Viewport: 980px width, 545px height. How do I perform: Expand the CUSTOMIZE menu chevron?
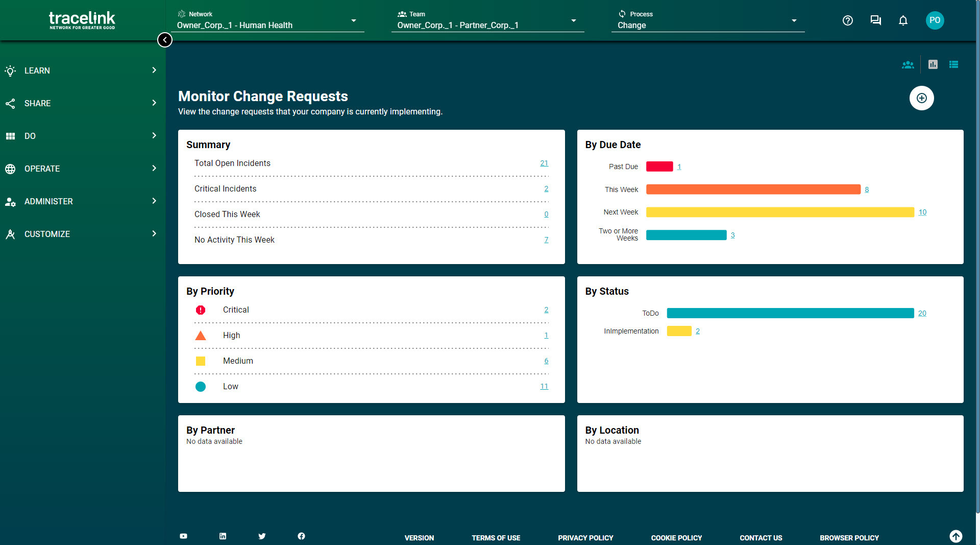pyautogui.click(x=154, y=233)
